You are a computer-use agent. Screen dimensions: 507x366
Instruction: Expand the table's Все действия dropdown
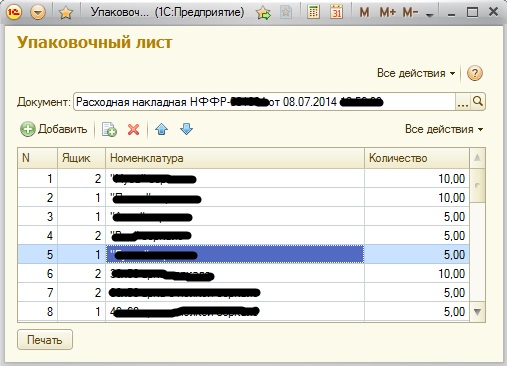[x=444, y=129]
